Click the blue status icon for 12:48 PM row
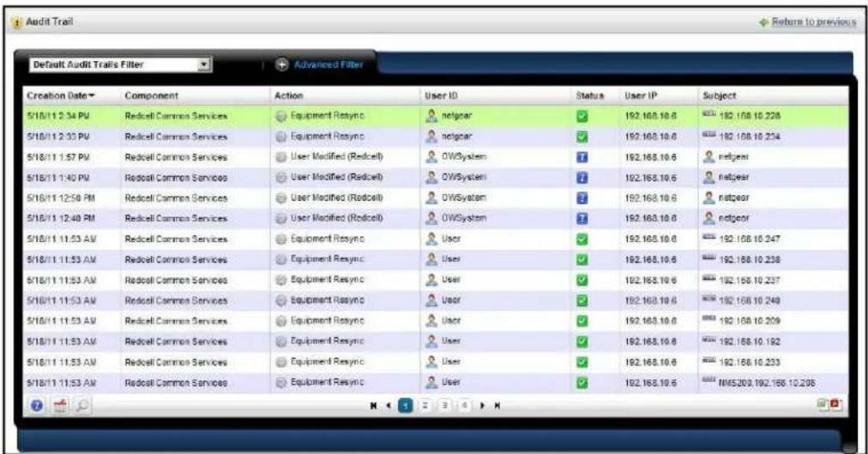The width and height of the screenshot is (868, 454). click(582, 219)
